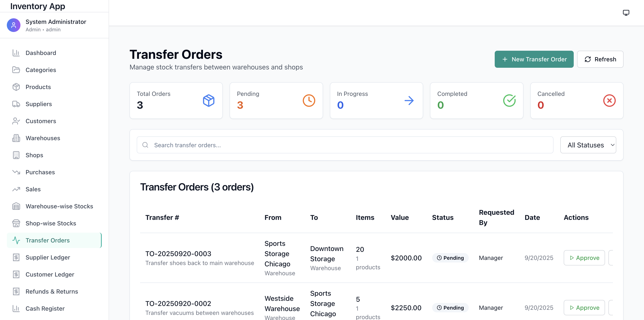644x320 pixels.
Task: Click the Status column header
Action: 443,217
